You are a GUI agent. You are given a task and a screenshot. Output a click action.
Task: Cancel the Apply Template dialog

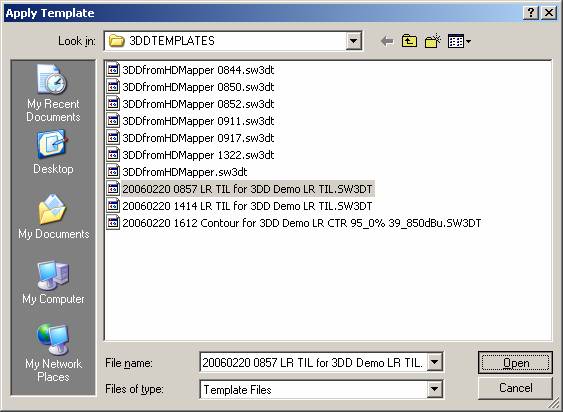point(515,388)
